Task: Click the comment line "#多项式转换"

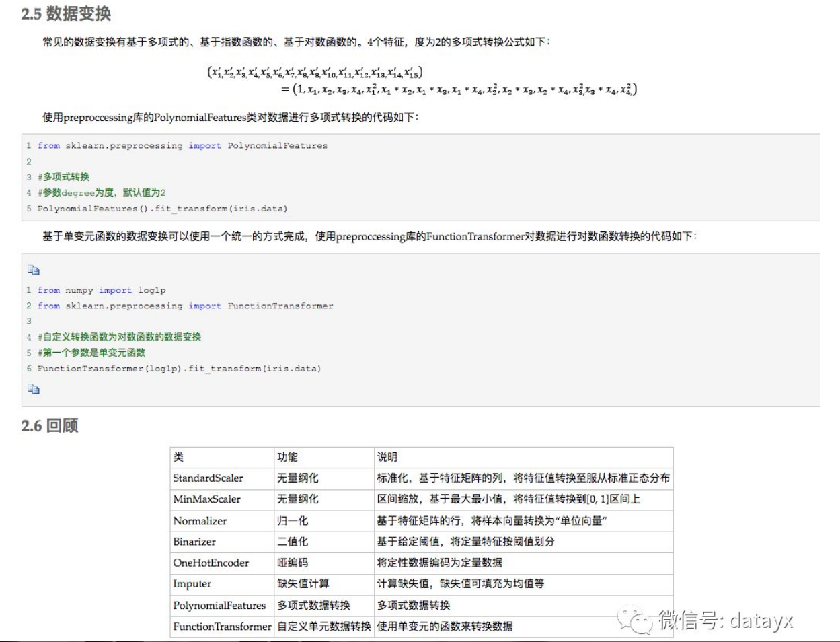Action: [63, 177]
